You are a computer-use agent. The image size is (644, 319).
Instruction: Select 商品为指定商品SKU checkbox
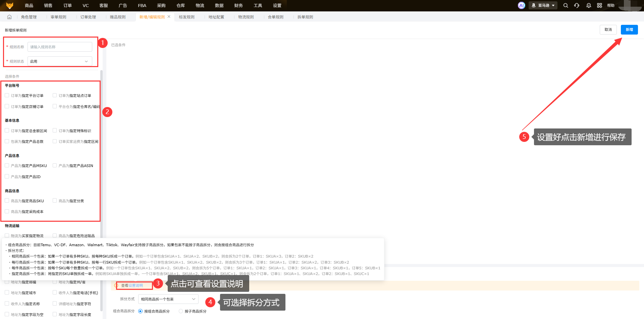7,201
